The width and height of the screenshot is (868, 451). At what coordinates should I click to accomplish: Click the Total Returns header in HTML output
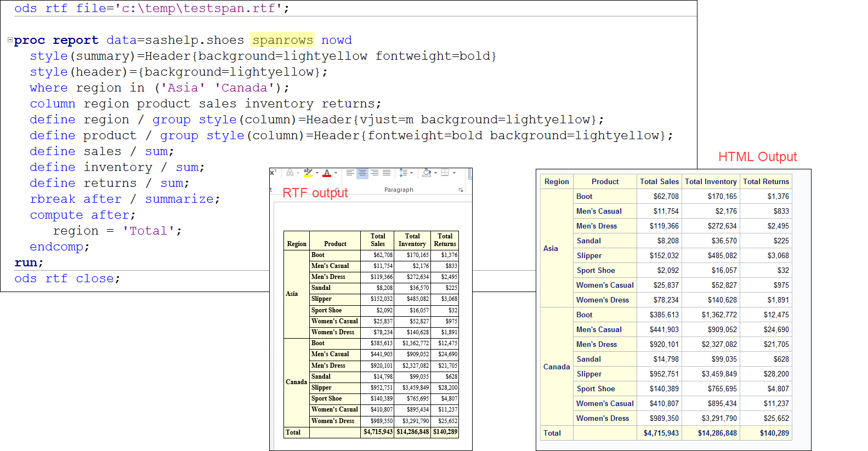click(766, 181)
